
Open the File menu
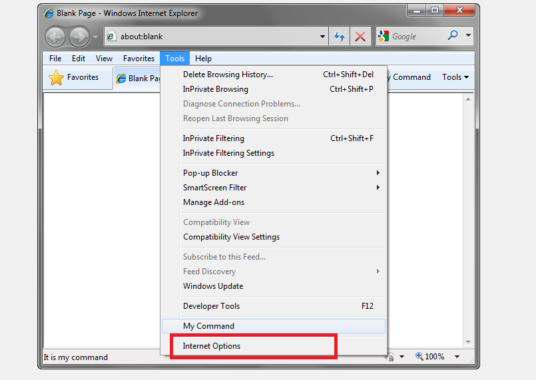(55, 58)
